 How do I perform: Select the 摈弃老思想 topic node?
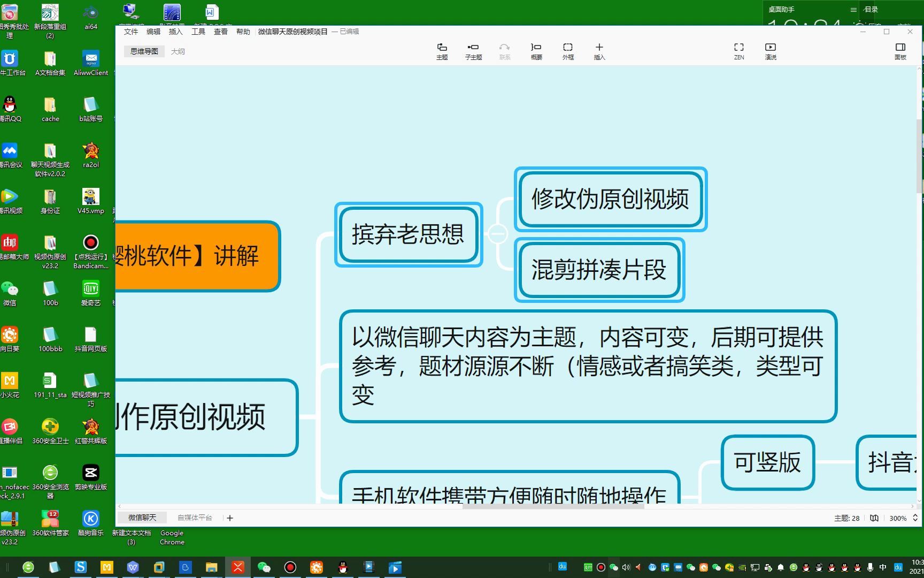point(409,234)
